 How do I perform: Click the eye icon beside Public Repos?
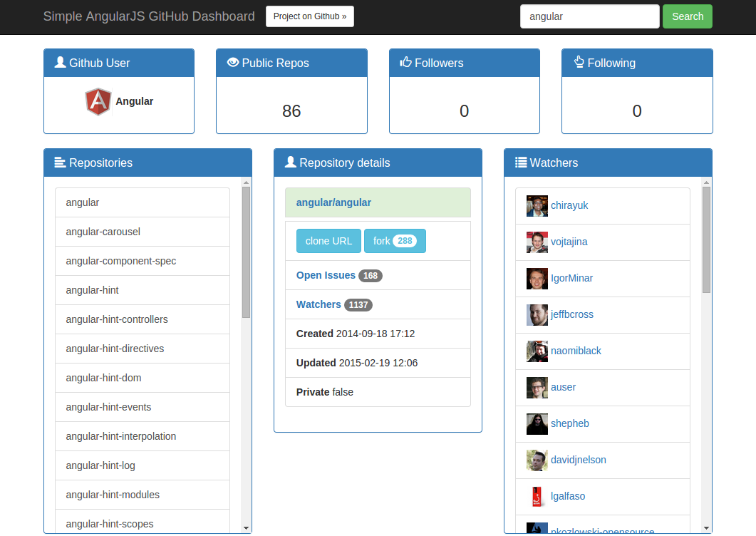233,62
